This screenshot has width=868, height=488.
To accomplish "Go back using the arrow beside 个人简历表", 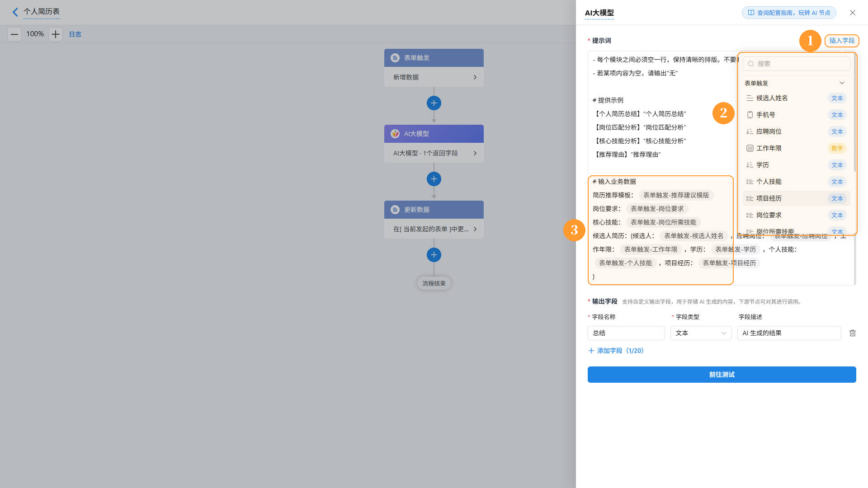I will pyautogui.click(x=15, y=12).
